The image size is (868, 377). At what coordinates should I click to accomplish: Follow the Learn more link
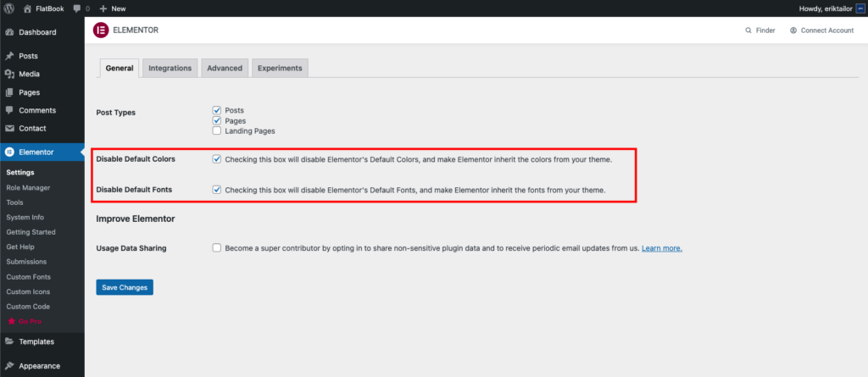click(661, 248)
